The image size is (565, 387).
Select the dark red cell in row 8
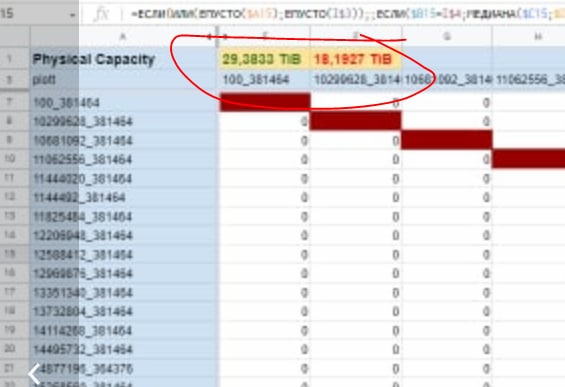tap(356, 121)
